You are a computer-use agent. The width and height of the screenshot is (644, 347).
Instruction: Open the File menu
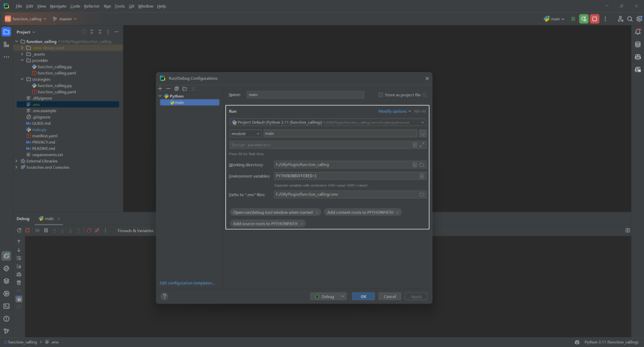pos(18,6)
